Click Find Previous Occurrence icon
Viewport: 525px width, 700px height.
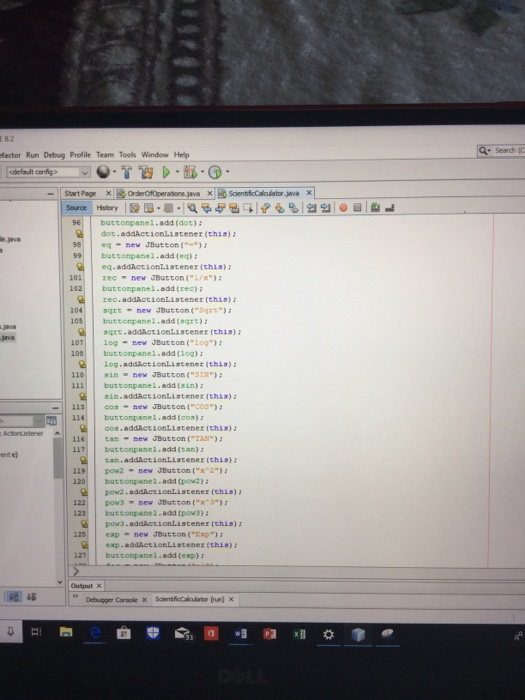(x=206, y=208)
